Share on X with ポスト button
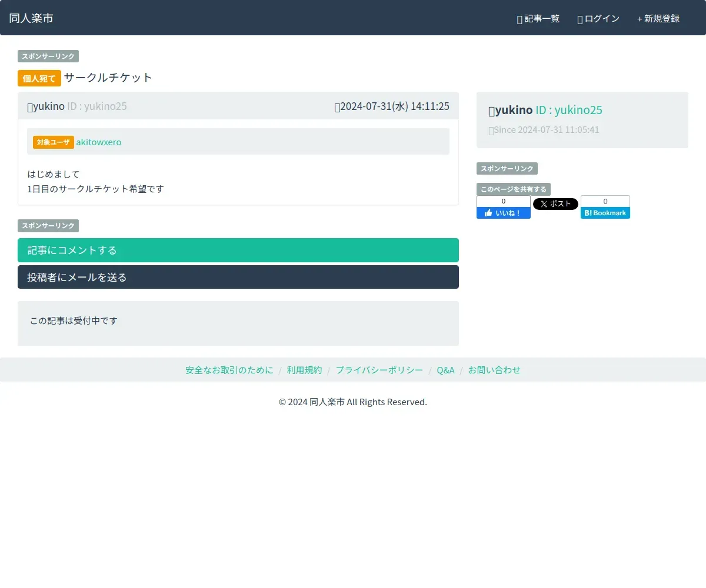Viewport: 706px width, 588px height. [x=555, y=204]
